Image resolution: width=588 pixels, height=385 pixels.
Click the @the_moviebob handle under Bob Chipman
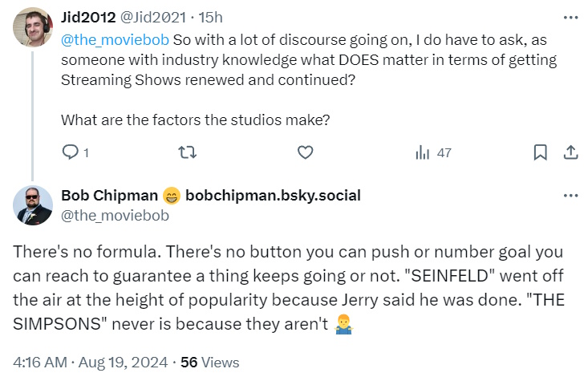(x=106, y=214)
